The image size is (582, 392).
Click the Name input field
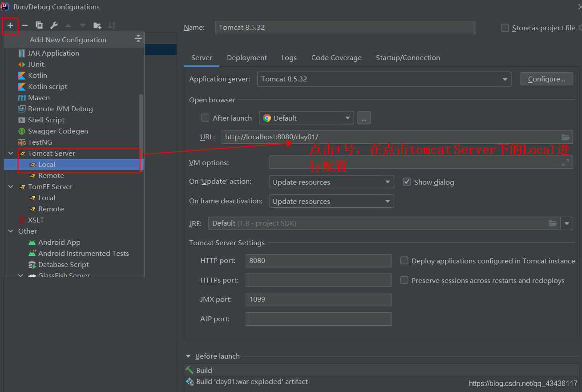click(345, 28)
